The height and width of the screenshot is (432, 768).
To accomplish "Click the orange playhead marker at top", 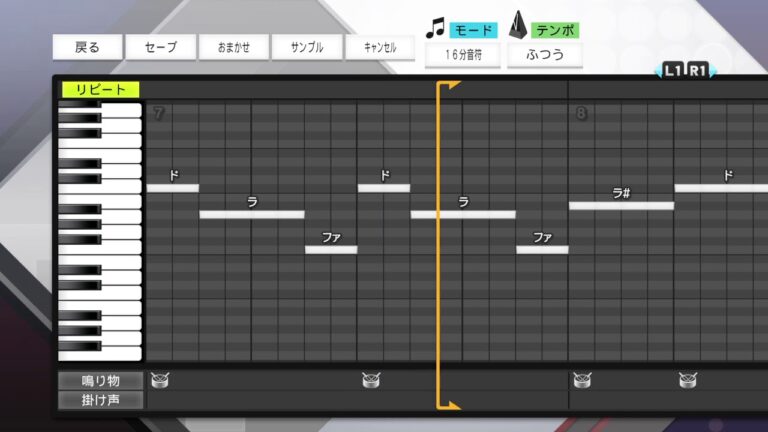I will pos(447,87).
